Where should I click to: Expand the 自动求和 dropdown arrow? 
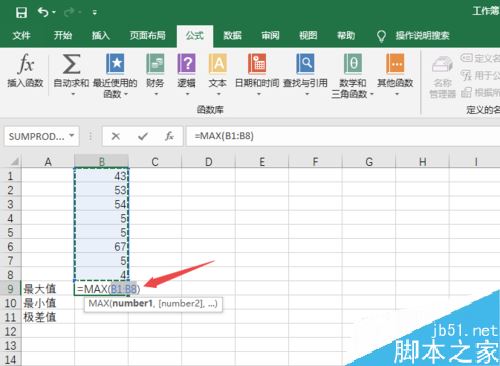coord(73,94)
